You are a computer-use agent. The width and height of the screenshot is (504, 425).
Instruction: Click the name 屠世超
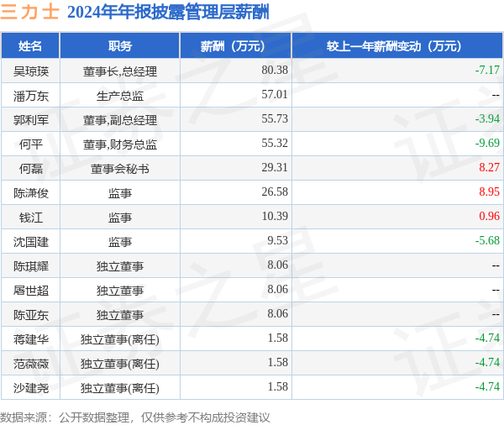click(31, 291)
